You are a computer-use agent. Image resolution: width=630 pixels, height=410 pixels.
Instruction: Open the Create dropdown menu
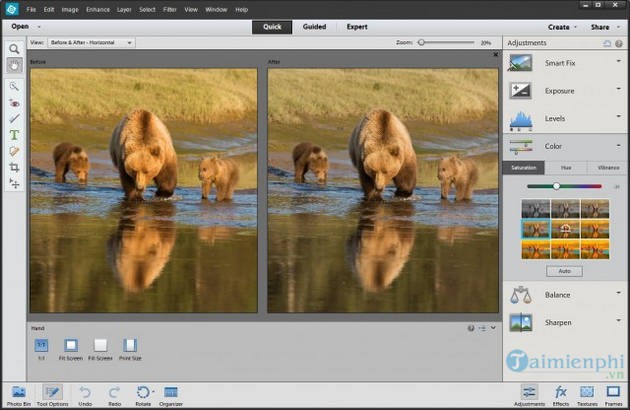562,27
